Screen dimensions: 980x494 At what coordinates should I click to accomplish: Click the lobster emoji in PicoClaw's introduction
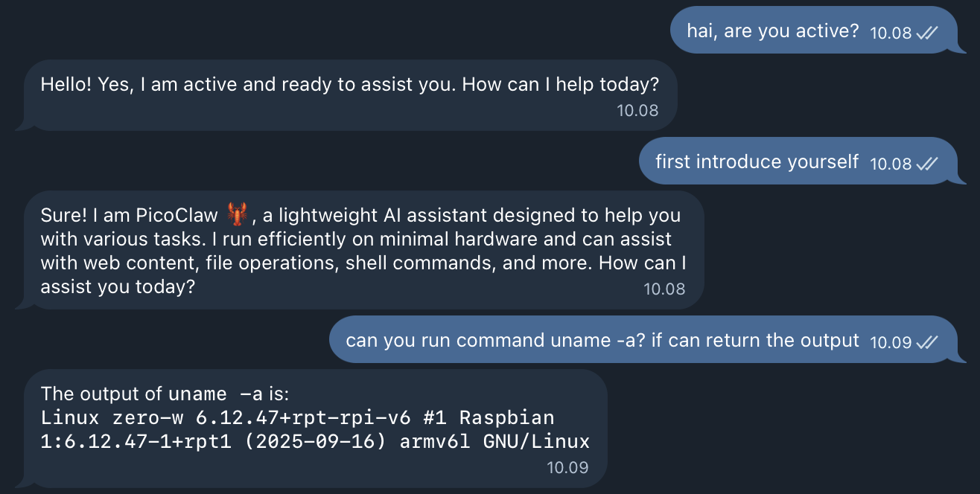click(236, 215)
